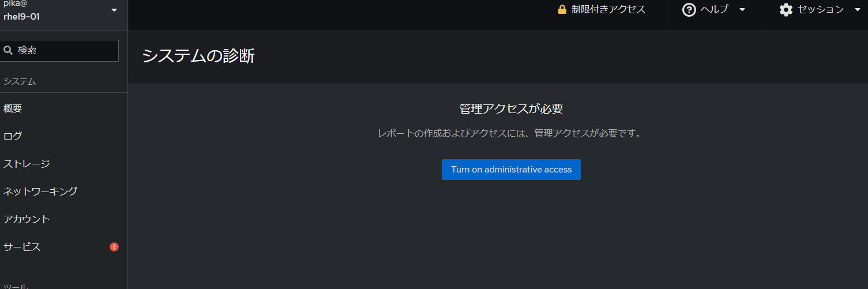Click the red alert icon beside サービス
868x289 pixels.
tap(114, 247)
